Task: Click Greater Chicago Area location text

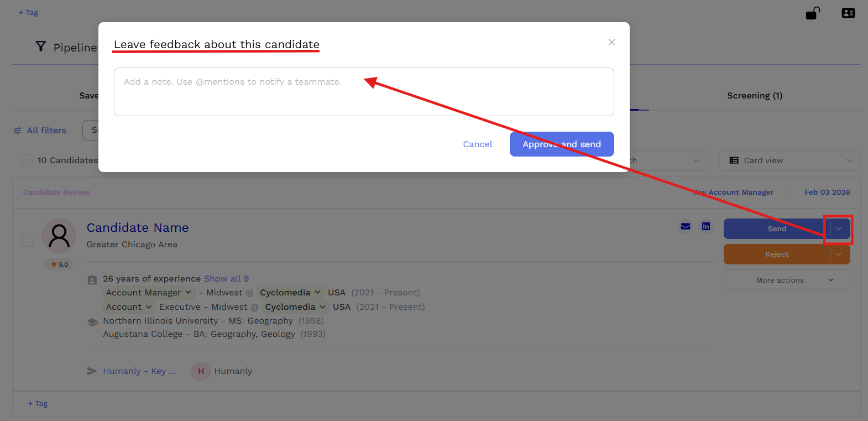Action: (x=132, y=245)
